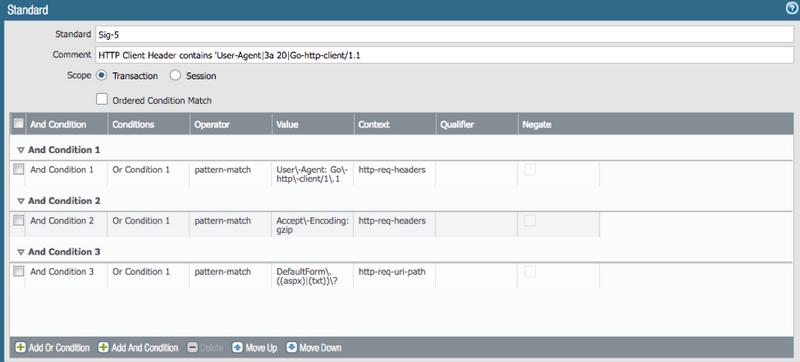The height and width of the screenshot is (362, 800).
Task: Click pattern-match in And Condition 2 row
Action: point(231,225)
